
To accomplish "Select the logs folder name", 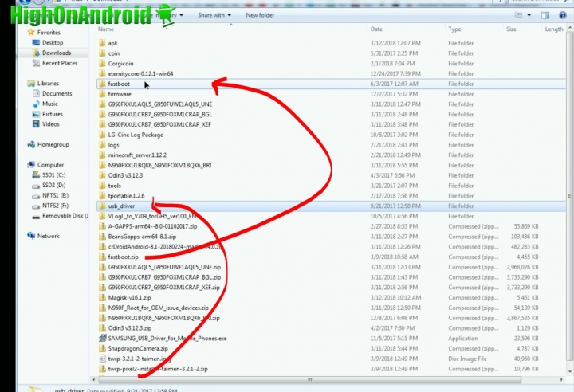I will click(x=113, y=145).
